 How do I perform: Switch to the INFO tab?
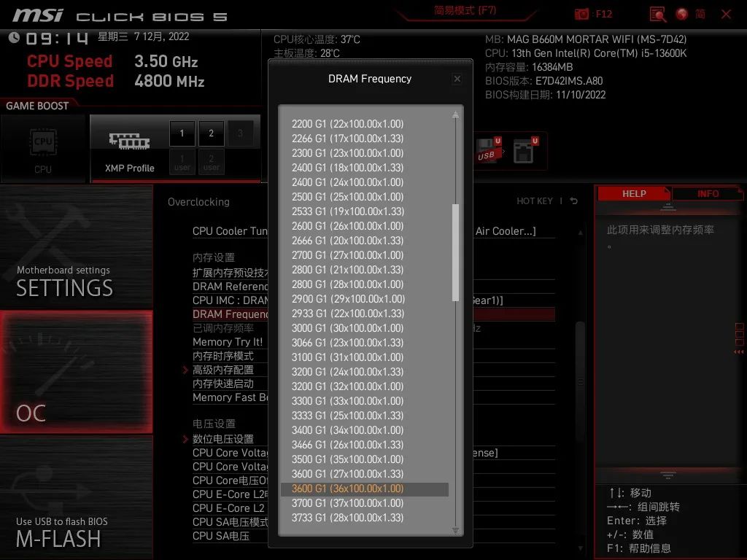pos(708,194)
